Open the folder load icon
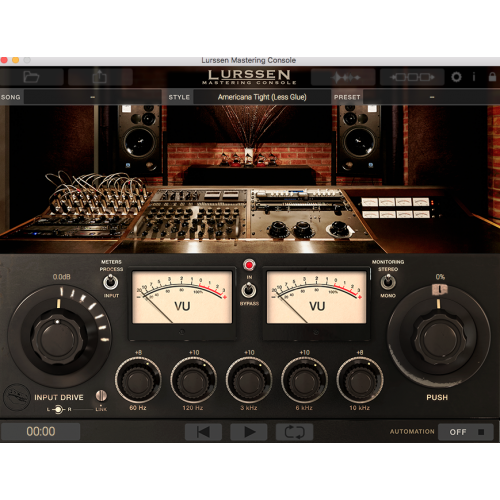This screenshot has width=500, height=500. pyautogui.click(x=31, y=77)
